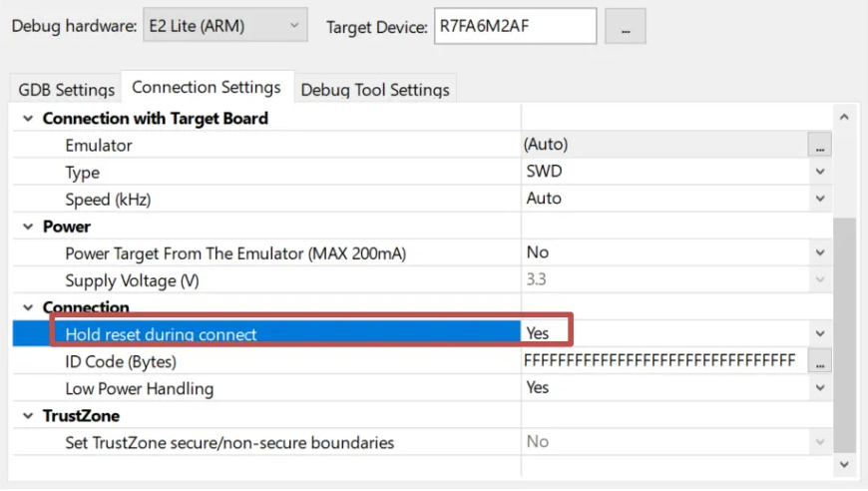Screen dimensions: 868x491
Task: Switch to the Debug Tool Settings tab
Action: [x=375, y=89]
